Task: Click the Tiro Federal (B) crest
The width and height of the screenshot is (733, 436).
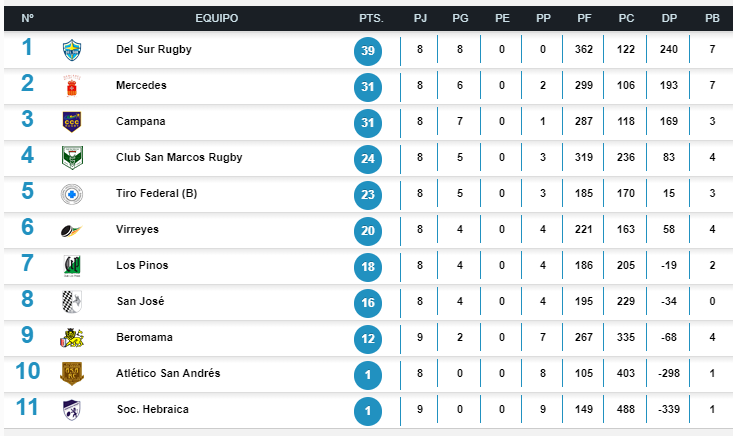Action: pos(71,193)
